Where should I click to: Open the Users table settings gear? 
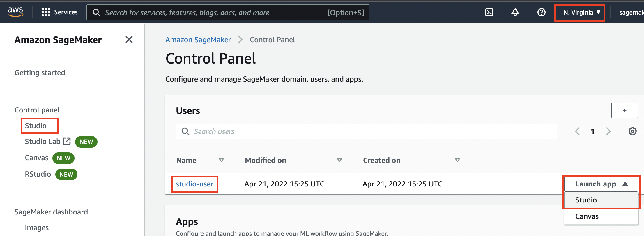pyautogui.click(x=632, y=131)
